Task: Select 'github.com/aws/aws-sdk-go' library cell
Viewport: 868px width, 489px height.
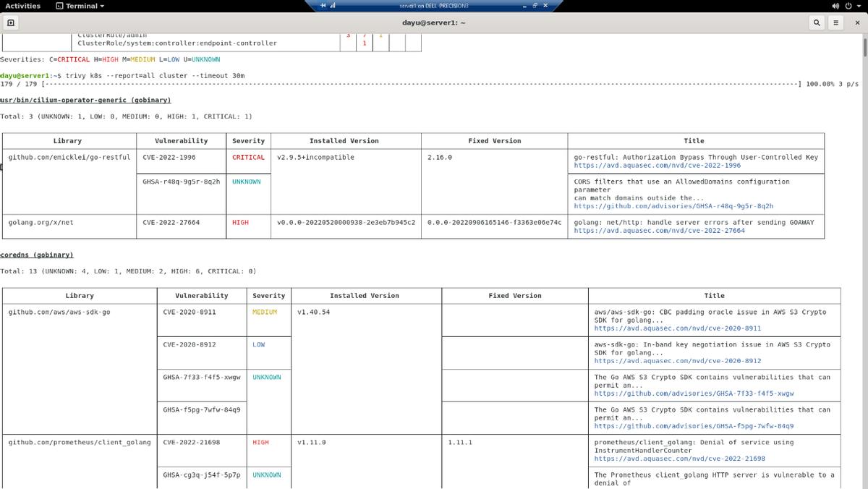Action: 59,312
